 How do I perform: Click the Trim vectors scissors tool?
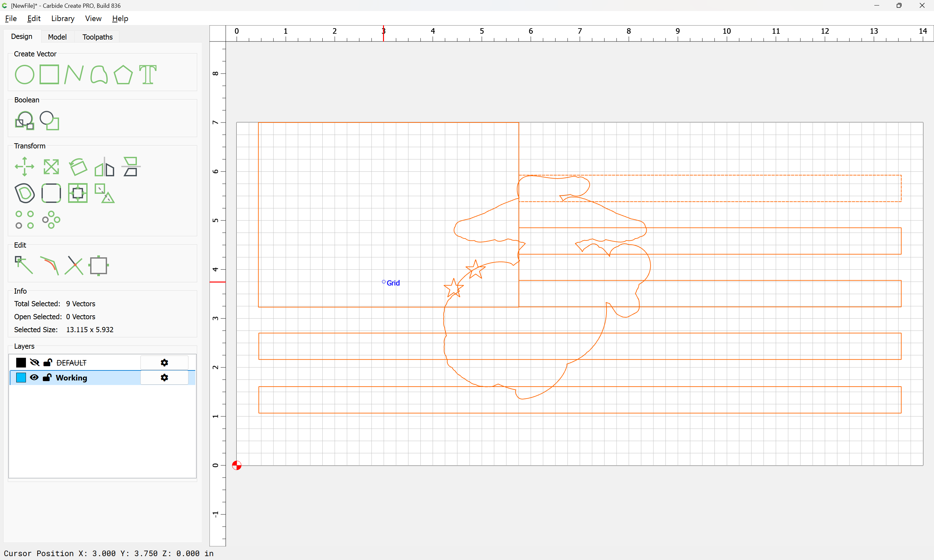(x=74, y=265)
